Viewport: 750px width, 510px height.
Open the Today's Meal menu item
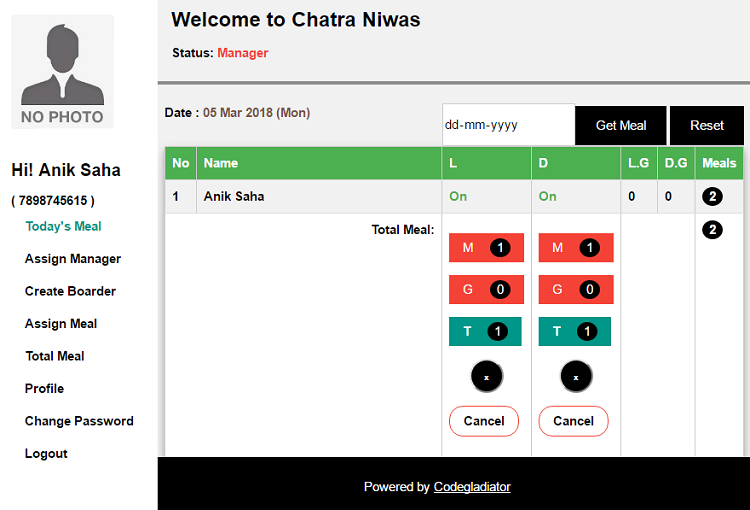pos(63,226)
